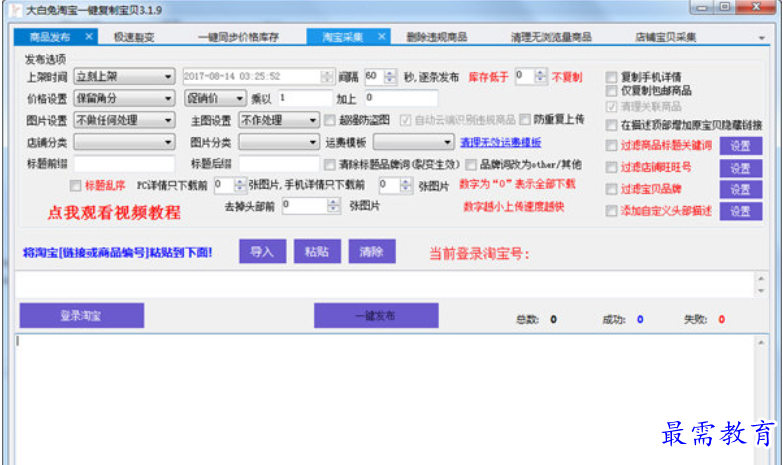Adjust the 去掉头部前 image count spinner

click(x=333, y=205)
